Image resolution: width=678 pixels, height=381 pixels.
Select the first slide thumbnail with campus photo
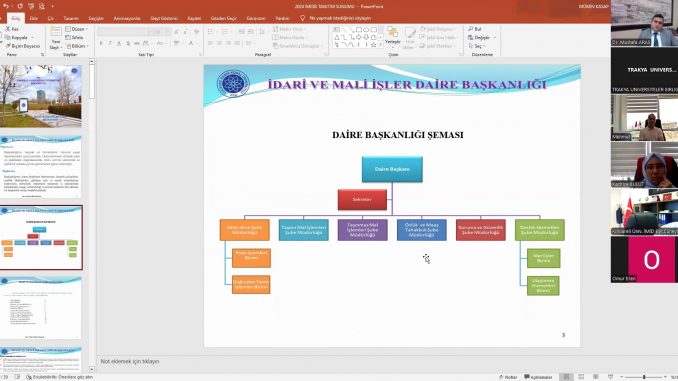tap(41, 96)
